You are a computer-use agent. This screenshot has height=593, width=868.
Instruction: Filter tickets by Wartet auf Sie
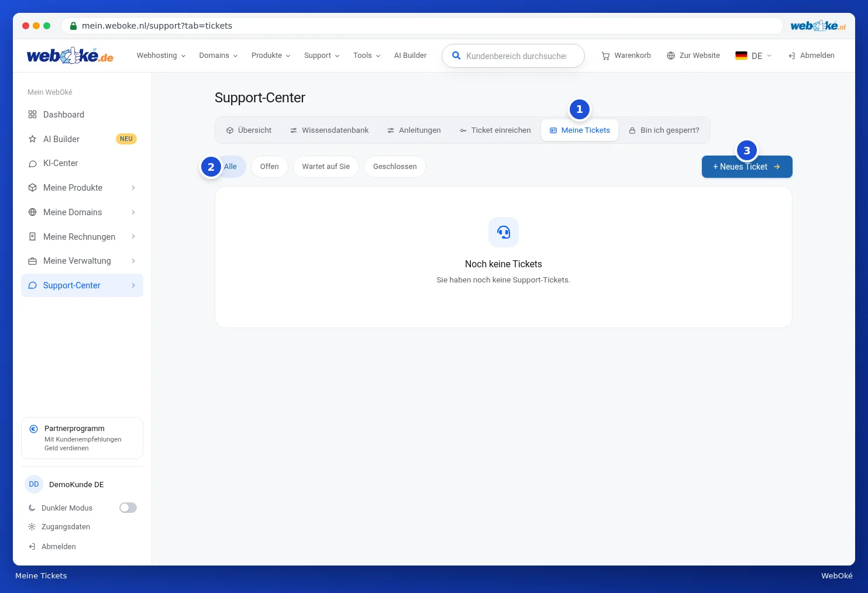[326, 167]
